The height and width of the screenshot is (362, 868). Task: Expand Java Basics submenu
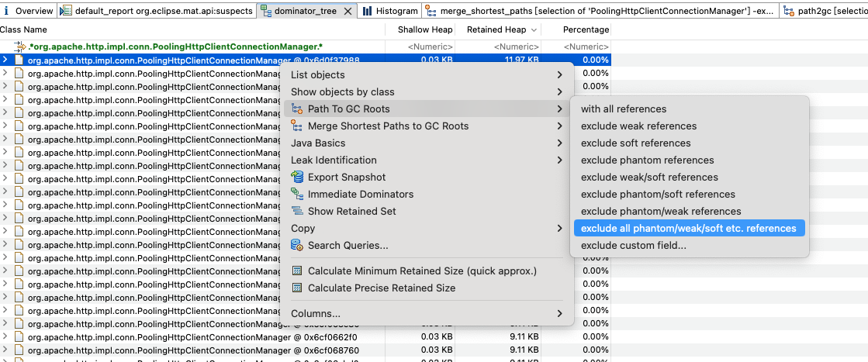[425, 143]
